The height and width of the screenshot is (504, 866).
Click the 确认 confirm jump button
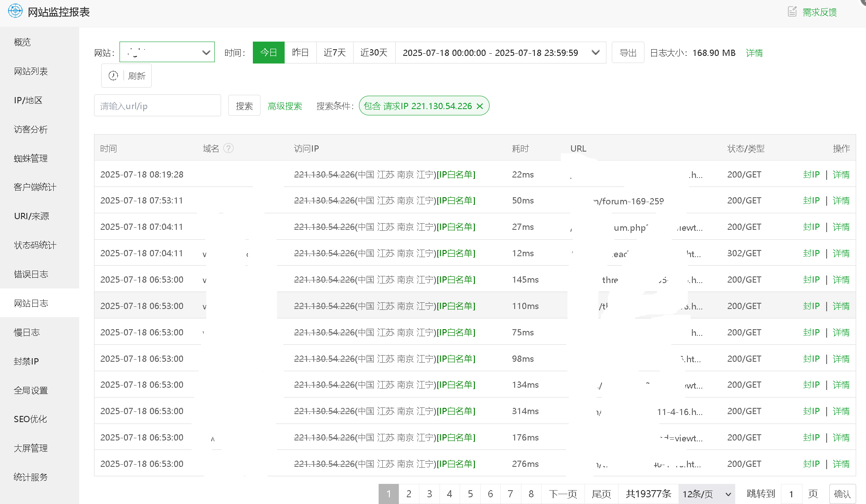pos(842,494)
